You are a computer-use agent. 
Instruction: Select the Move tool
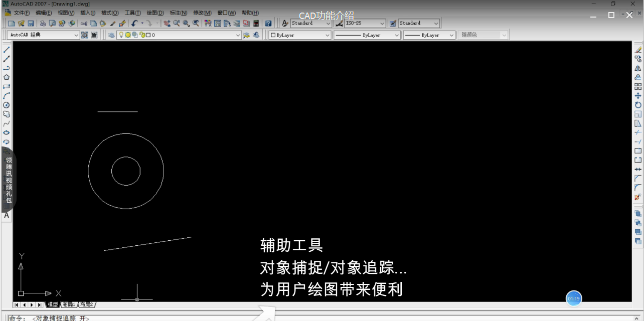(638, 95)
